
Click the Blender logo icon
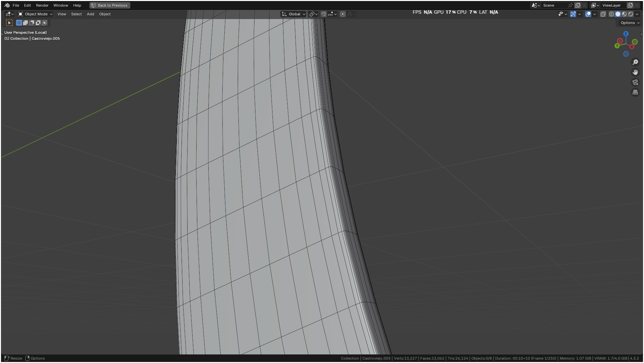pos(7,5)
